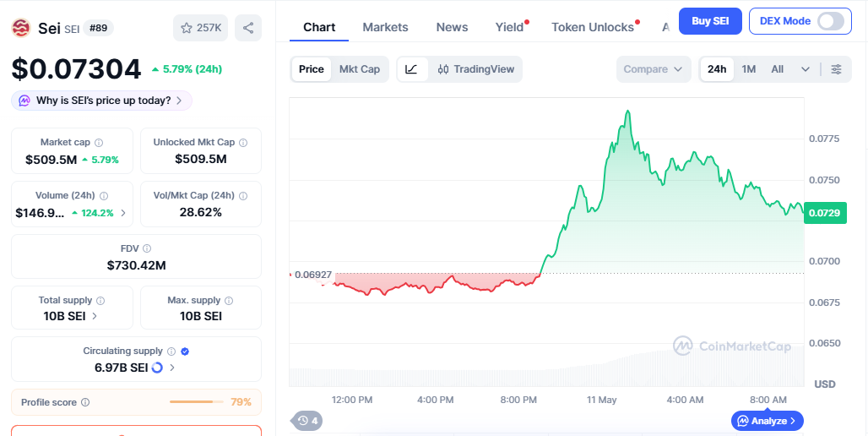Switch to the Chart tab
The image size is (868, 436).
(x=319, y=27)
